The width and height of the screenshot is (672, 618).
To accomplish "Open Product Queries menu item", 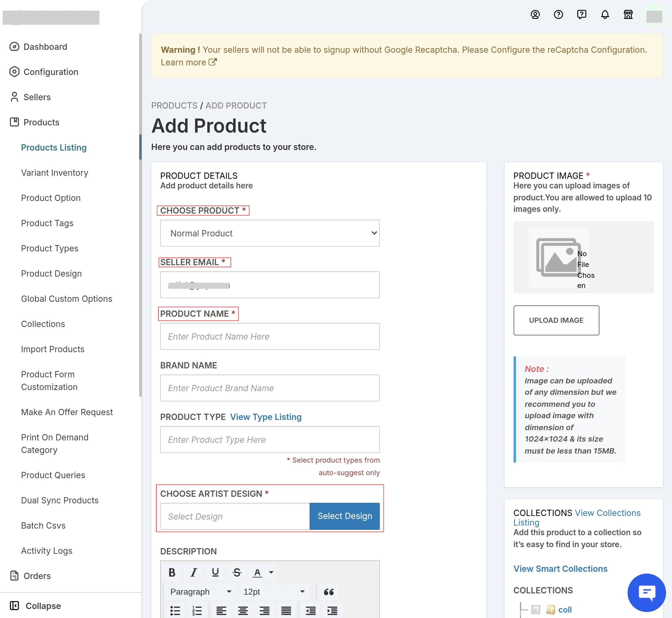I will (53, 475).
